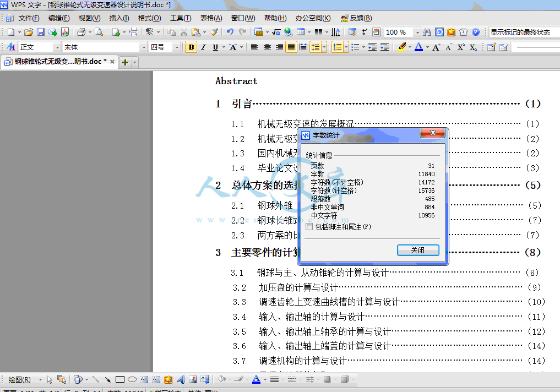Draw an ellipse shape
The height and width of the screenshot is (392, 560).
(x=132, y=379)
